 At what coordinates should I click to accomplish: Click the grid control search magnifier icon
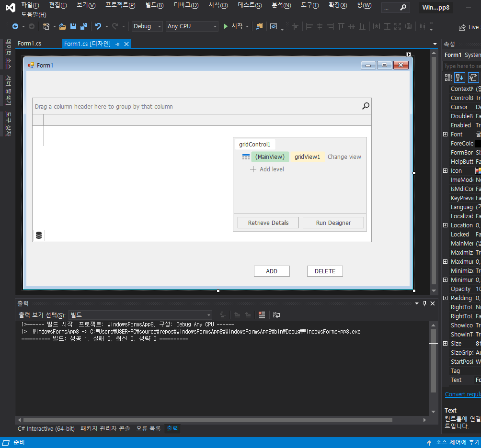pos(366,106)
